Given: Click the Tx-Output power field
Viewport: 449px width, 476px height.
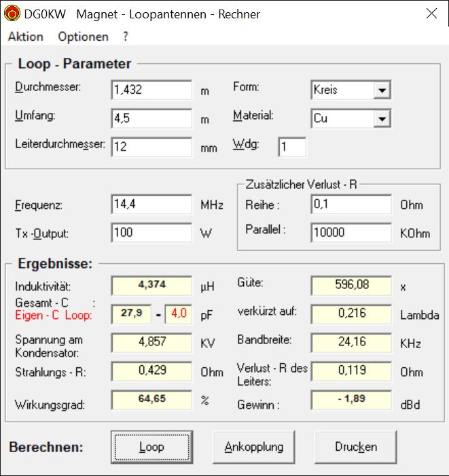Looking at the screenshot, I should tap(151, 233).
